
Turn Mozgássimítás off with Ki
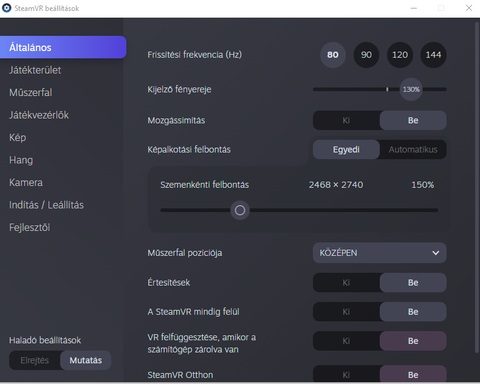coord(346,120)
